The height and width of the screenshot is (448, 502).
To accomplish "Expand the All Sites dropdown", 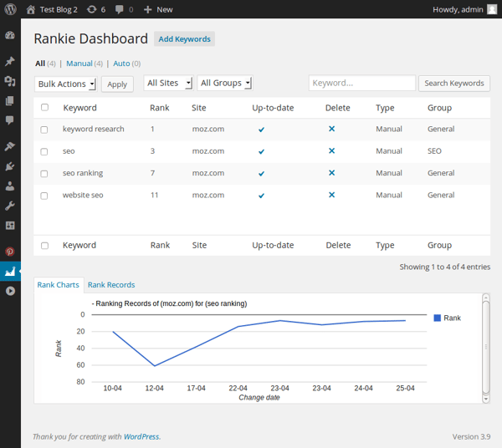I will [x=168, y=84].
